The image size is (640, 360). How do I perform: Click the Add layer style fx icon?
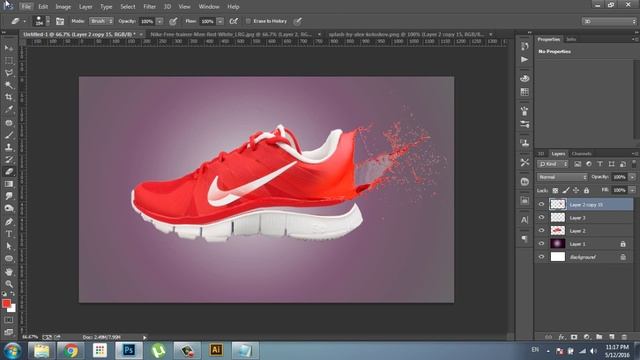(x=561, y=337)
